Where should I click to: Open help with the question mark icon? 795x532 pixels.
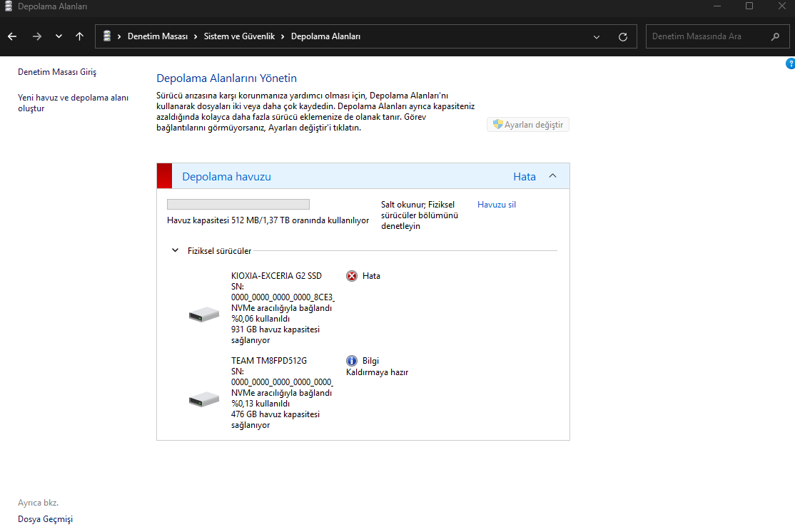pos(791,64)
